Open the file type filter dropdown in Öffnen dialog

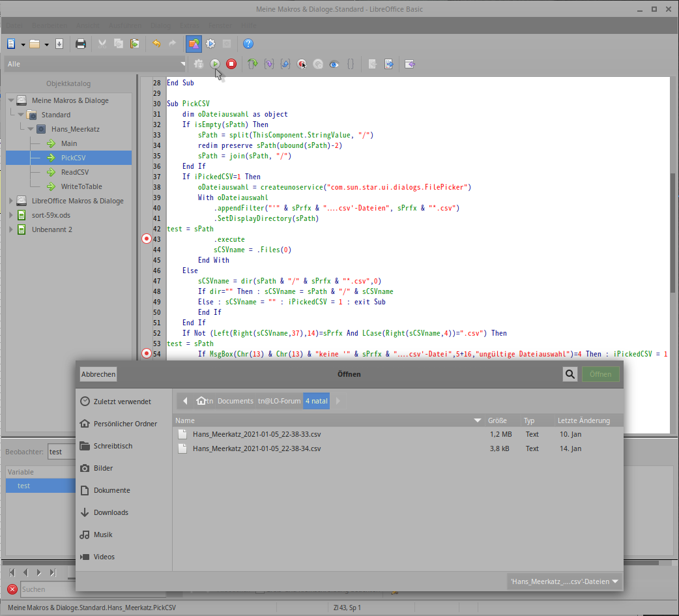tap(565, 581)
